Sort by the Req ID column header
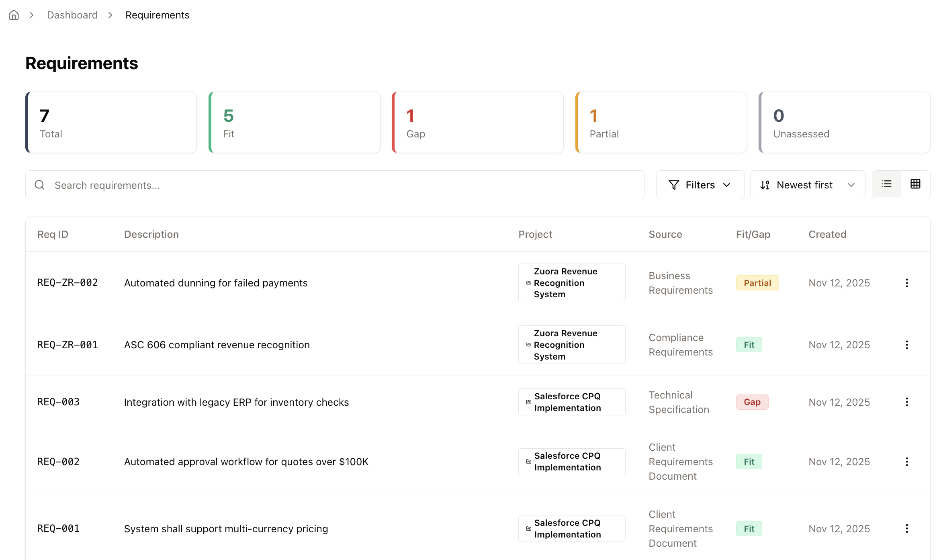 [53, 234]
